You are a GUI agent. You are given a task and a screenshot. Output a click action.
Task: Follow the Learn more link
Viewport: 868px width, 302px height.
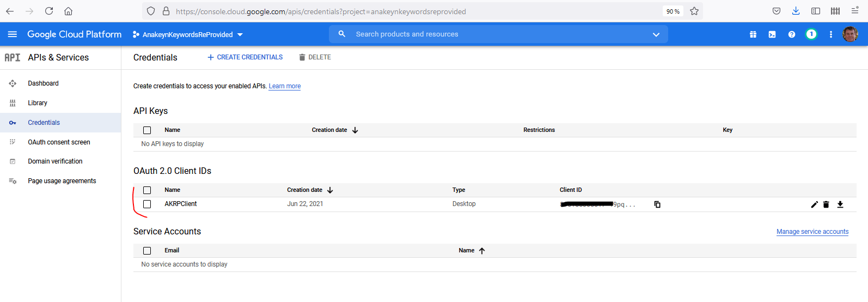[x=285, y=86]
